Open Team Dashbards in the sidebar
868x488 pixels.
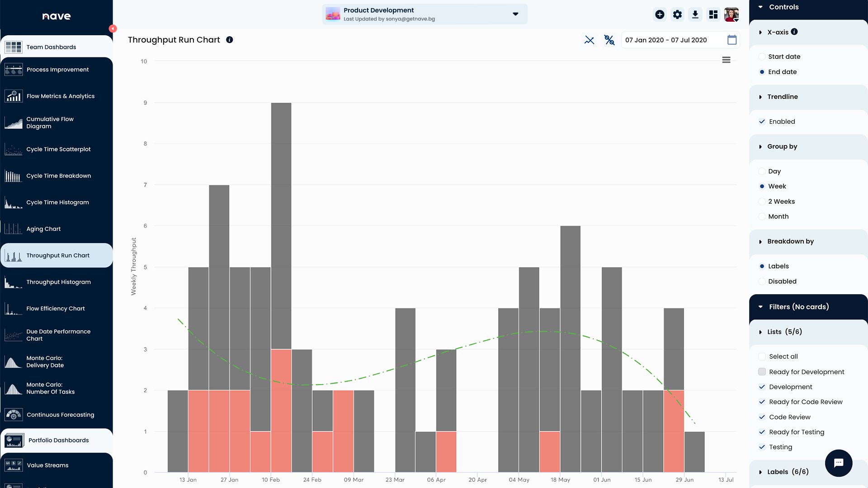pyautogui.click(x=51, y=47)
